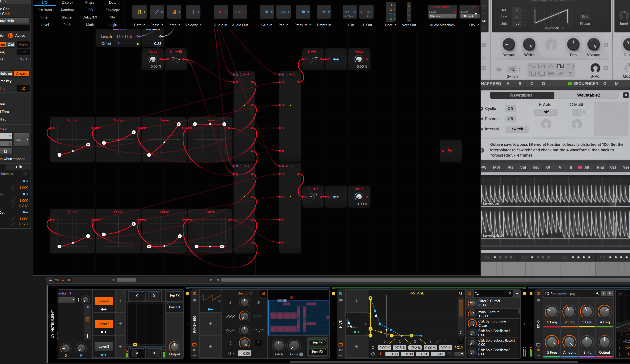The height and width of the screenshot is (364, 630).
Task: Select the Logic module category
Action: 112,25
